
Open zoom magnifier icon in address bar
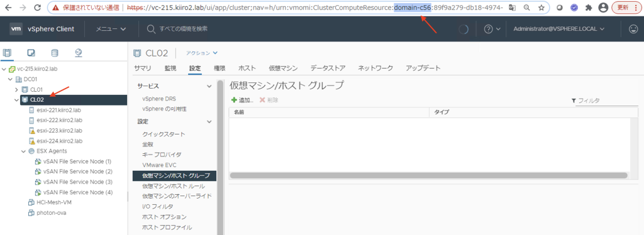coord(526,8)
